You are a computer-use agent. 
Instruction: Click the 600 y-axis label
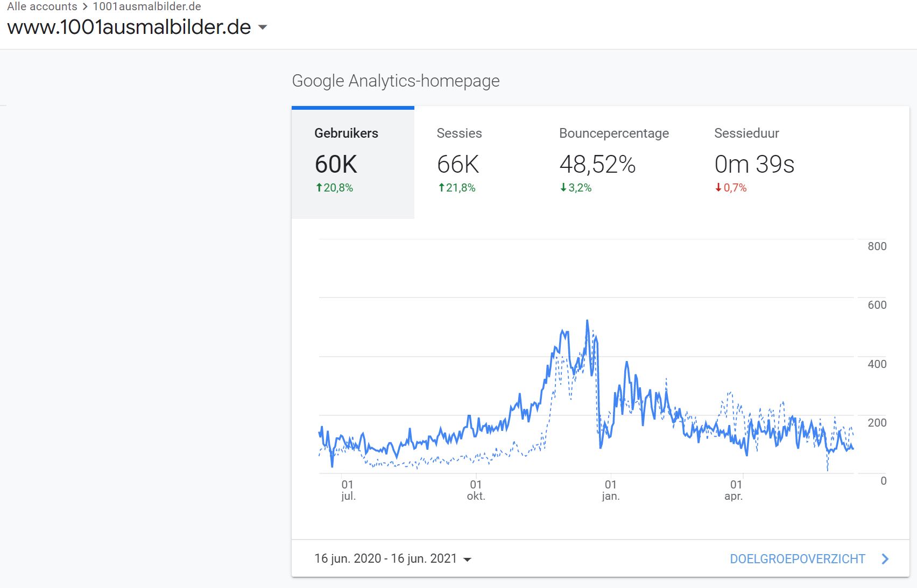click(x=877, y=305)
